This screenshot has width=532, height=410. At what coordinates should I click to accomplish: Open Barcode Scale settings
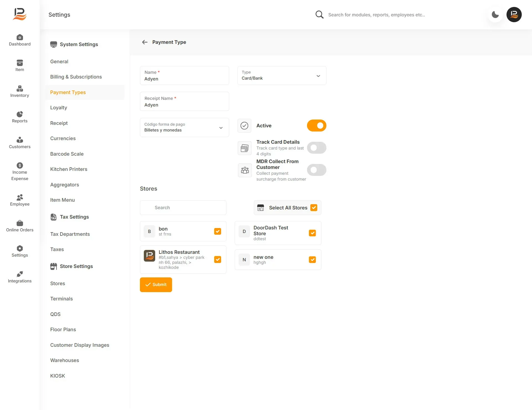(x=67, y=154)
